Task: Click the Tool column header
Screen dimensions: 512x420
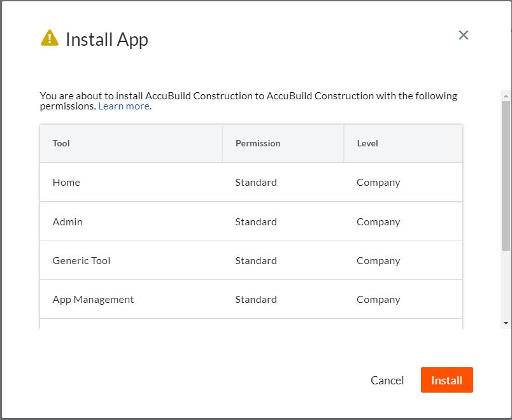Action: click(x=131, y=143)
